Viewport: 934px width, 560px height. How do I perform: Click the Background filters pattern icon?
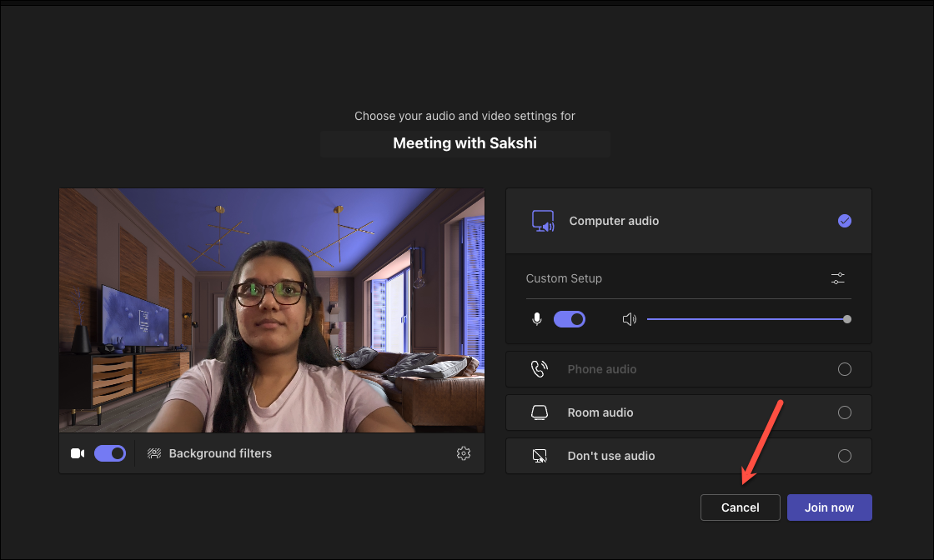(x=154, y=452)
